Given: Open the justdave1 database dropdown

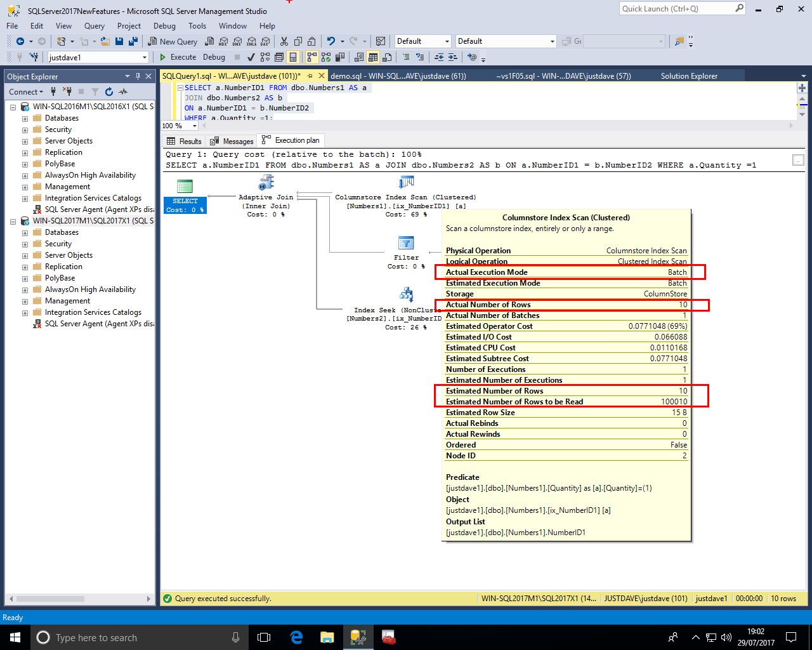Looking at the screenshot, I should [145, 57].
